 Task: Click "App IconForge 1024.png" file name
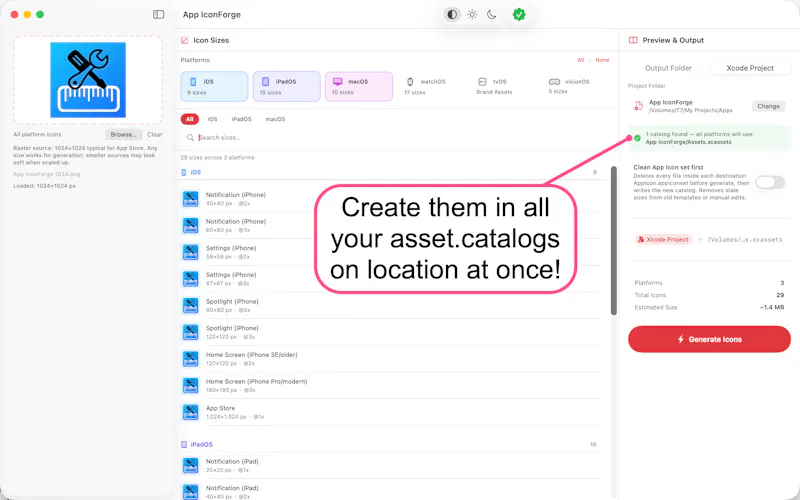pos(46,174)
